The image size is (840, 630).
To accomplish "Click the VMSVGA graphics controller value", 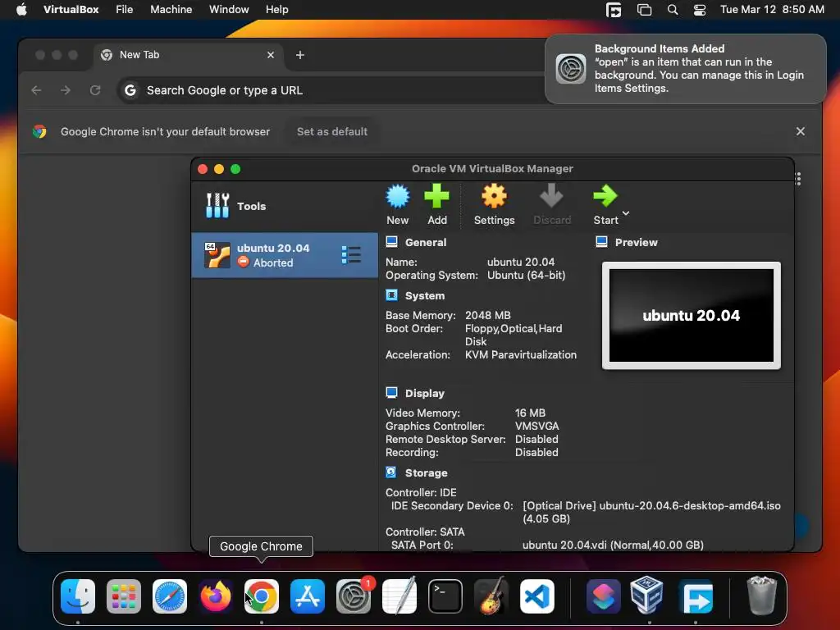I will coord(536,427).
